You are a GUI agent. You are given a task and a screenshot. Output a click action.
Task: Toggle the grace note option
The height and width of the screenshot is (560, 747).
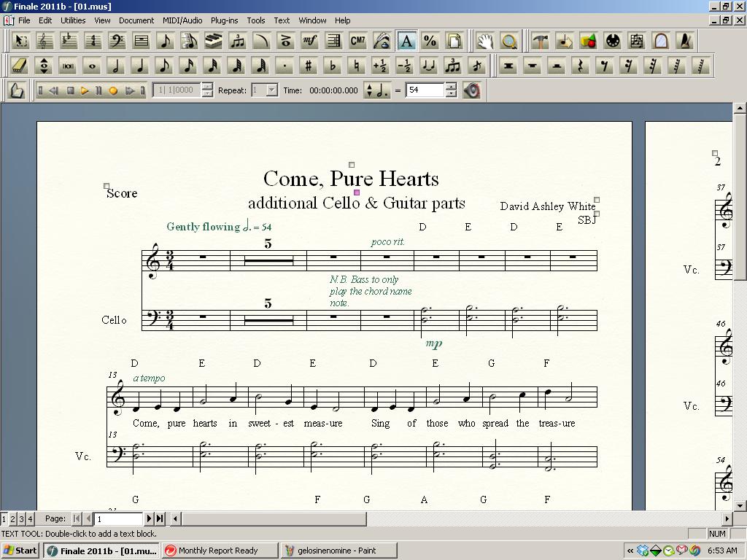(x=477, y=66)
